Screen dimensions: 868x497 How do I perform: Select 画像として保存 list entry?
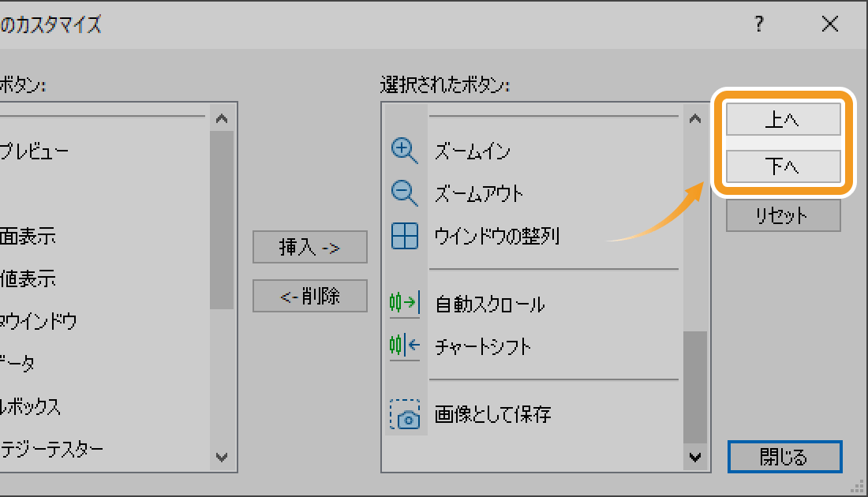coord(492,414)
